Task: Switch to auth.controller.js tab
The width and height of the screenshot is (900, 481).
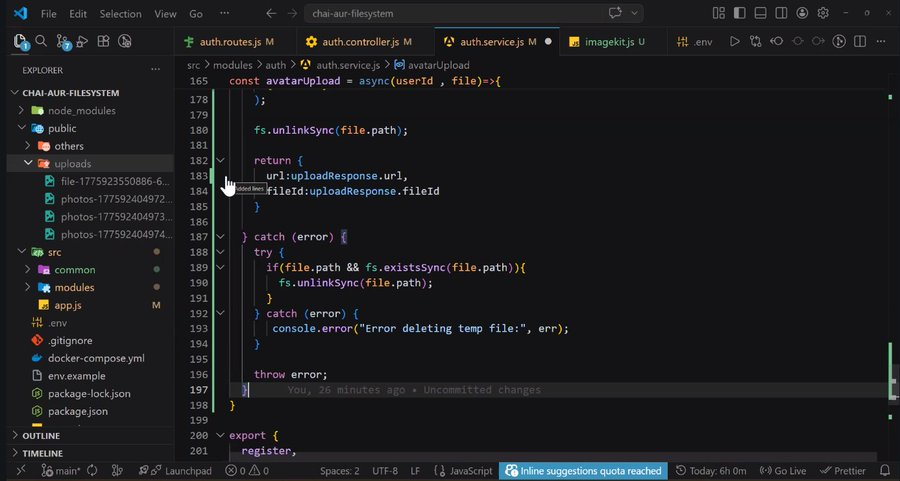Action: coord(366,42)
